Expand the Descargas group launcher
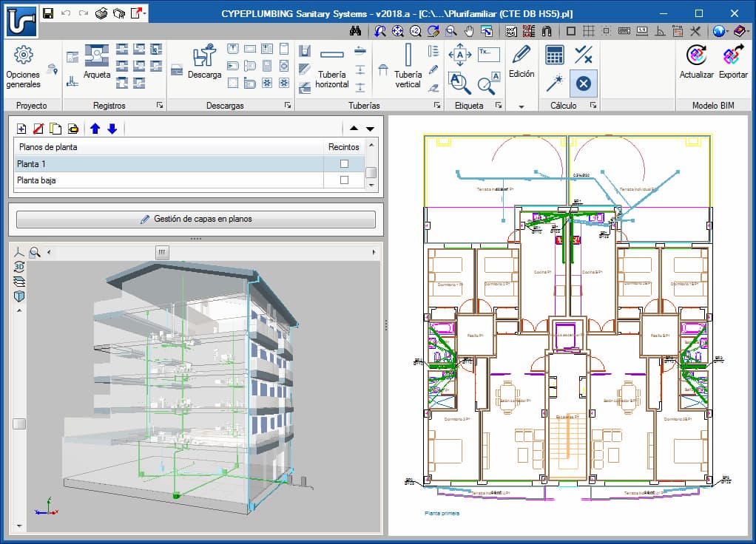Screen dimensions: 756x544 point(287,105)
